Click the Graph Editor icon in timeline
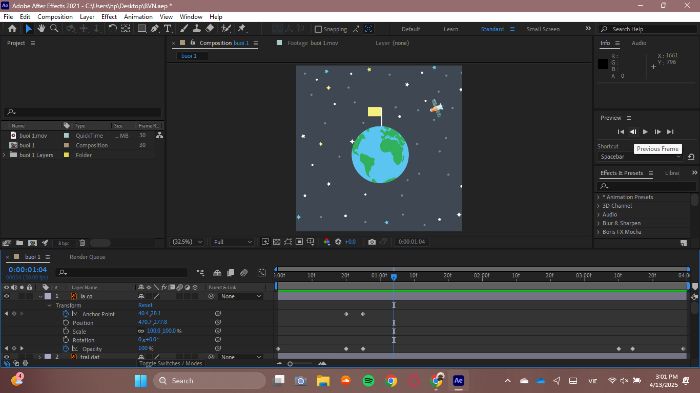Viewport: 700px width, 393px height. tap(262, 272)
